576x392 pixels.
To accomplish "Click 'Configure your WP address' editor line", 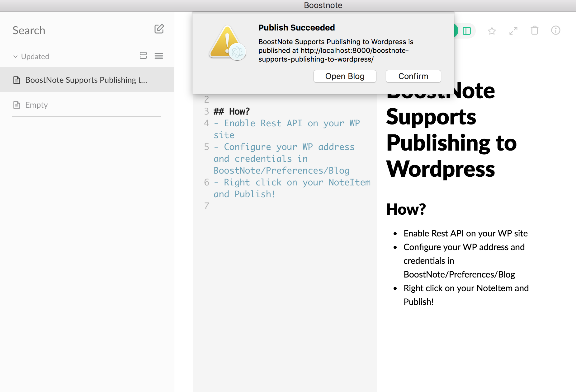I will (284, 147).
